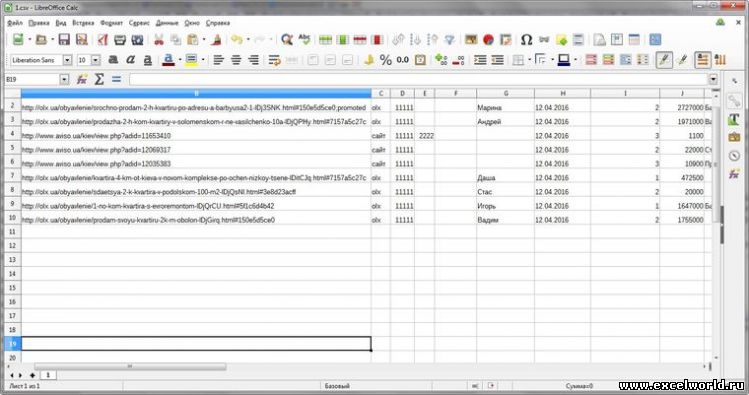Apply percent number format icon
The image size is (749, 395).
385,60
